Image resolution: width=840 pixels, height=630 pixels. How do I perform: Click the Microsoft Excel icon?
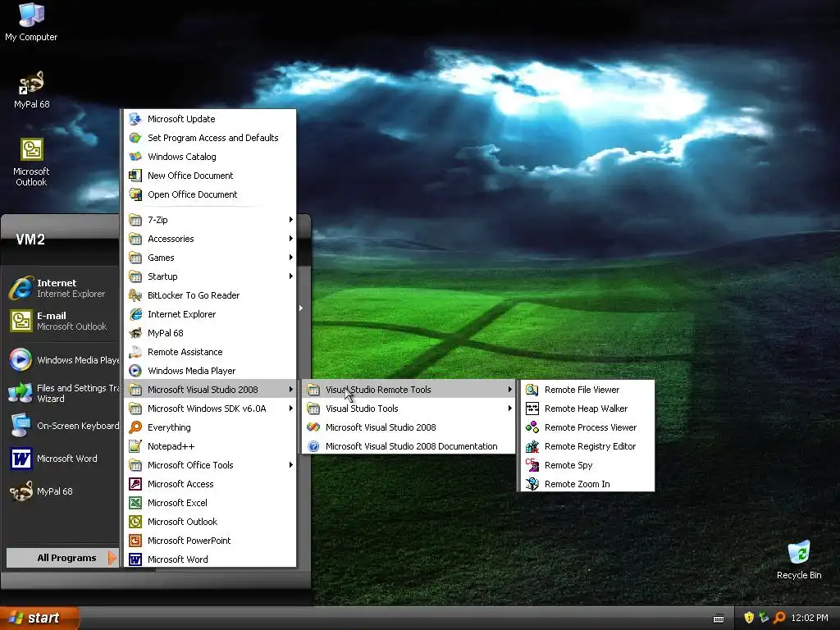pyautogui.click(x=135, y=503)
